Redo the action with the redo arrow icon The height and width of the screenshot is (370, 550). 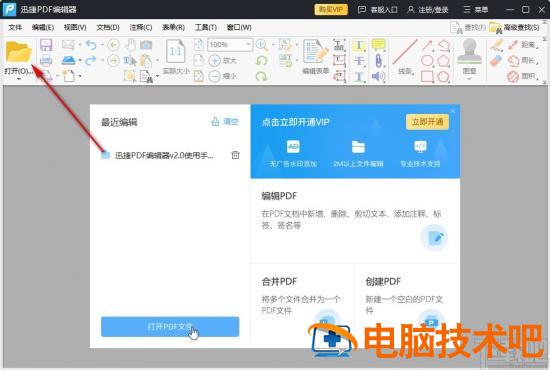91,60
